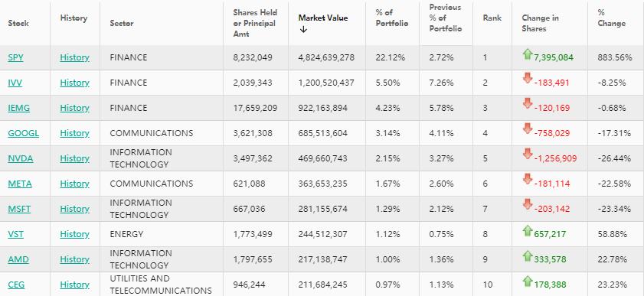The image size is (644, 296).
Task: Click the green up arrow beside 178,388
Action: click(528, 281)
